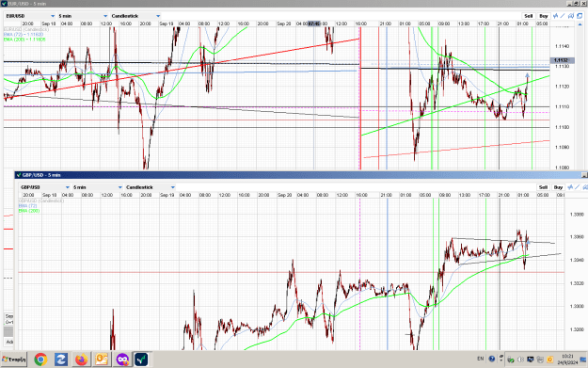Image resolution: width=588 pixels, height=368 pixels.
Task: Open the blue Z app in taskbar
Action: (61, 360)
